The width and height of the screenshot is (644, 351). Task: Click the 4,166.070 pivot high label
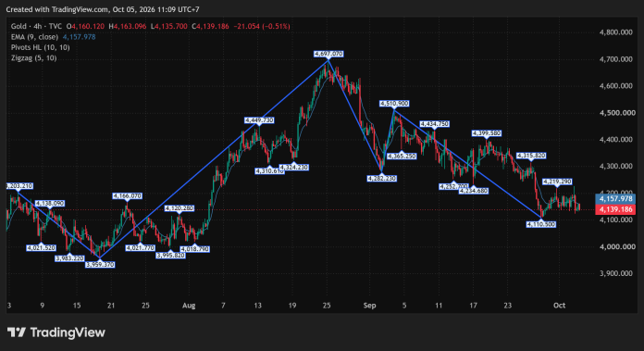[128, 196]
